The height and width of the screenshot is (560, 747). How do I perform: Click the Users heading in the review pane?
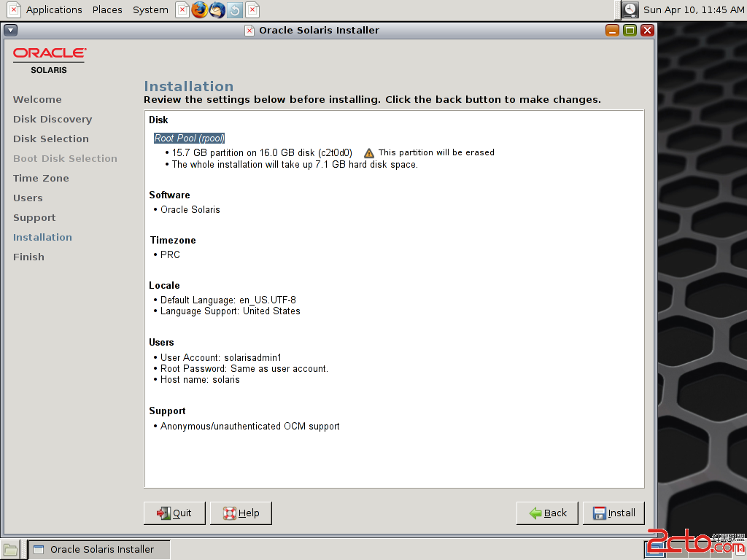[161, 343]
